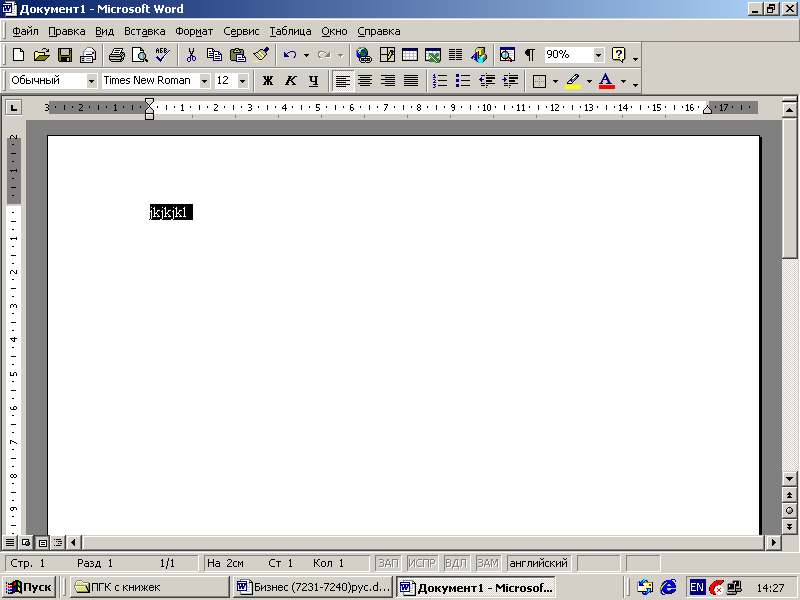The width and height of the screenshot is (800, 600).
Task: Click the Select Browse Object button
Action: (789, 511)
